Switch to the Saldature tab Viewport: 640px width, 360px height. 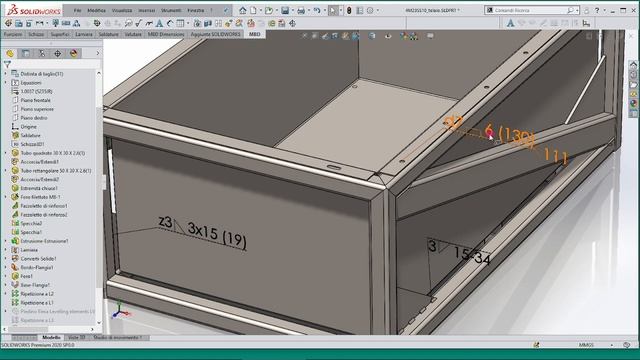coord(109,35)
